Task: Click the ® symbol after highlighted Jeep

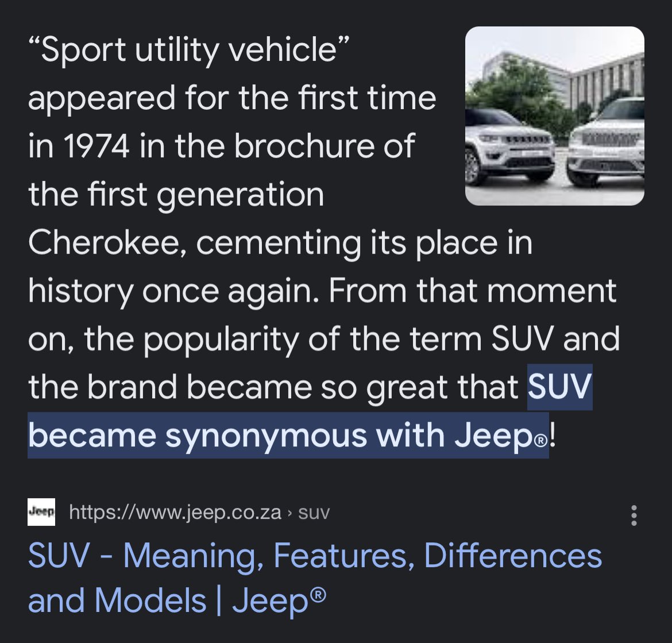Action: click(x=542, y=441)
